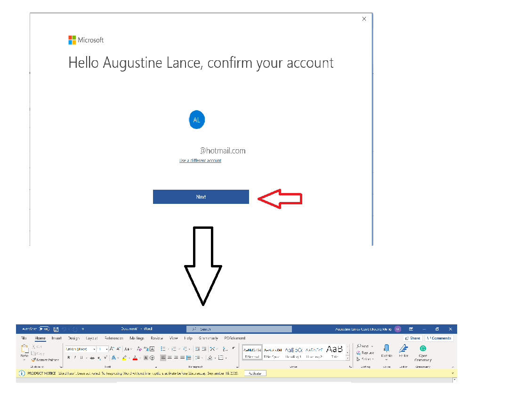Click the Save icon in Word's title bar

pos(56,329)
